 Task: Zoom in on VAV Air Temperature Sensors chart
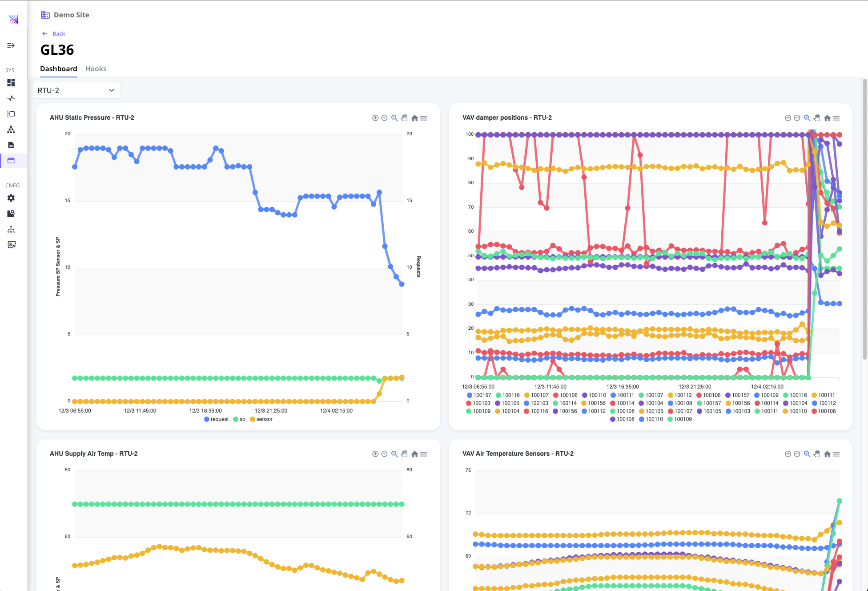788,454
